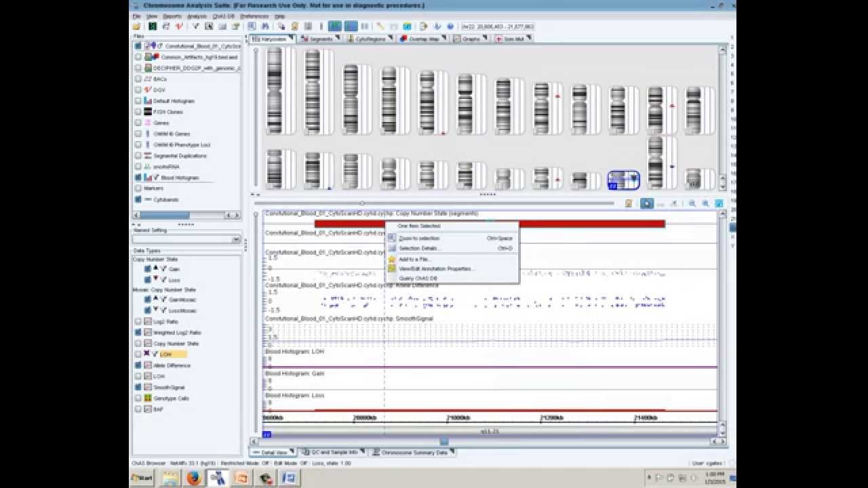Enable the Common_Artifacts file checkbox

[x=138, y=57]
